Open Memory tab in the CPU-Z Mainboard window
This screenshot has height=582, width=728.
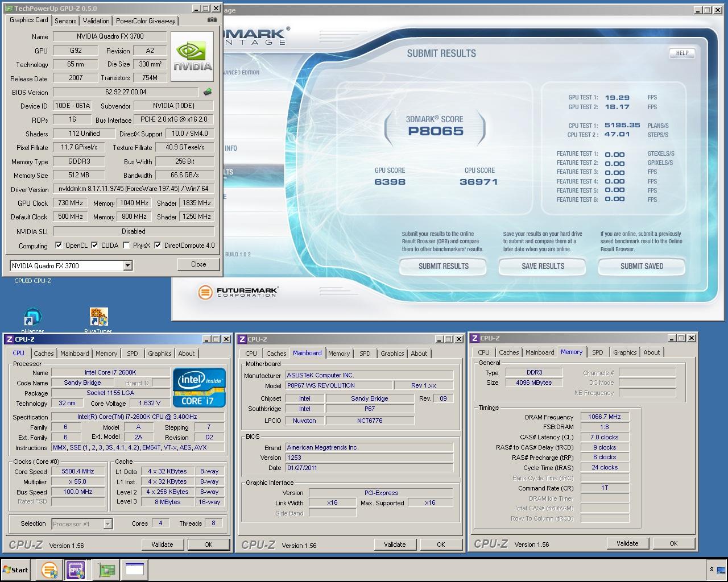[x=339, y=354]
